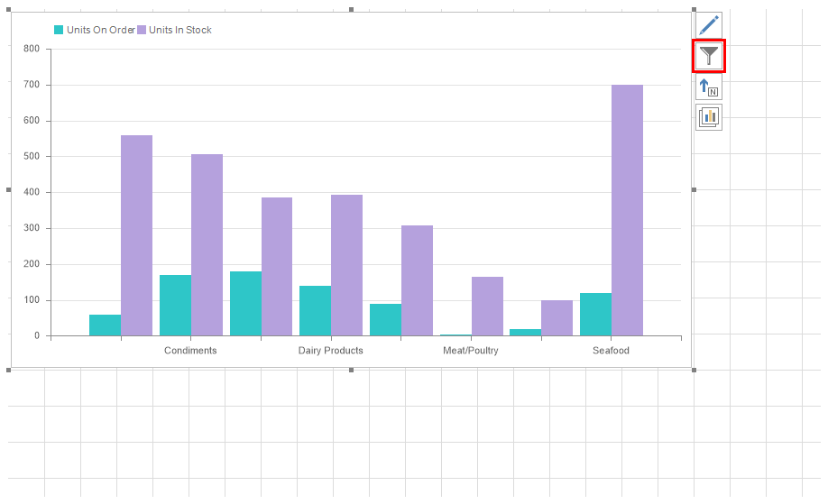Select the Units On Order legend label
The image size is (828, 504).
tap(100, 30)
